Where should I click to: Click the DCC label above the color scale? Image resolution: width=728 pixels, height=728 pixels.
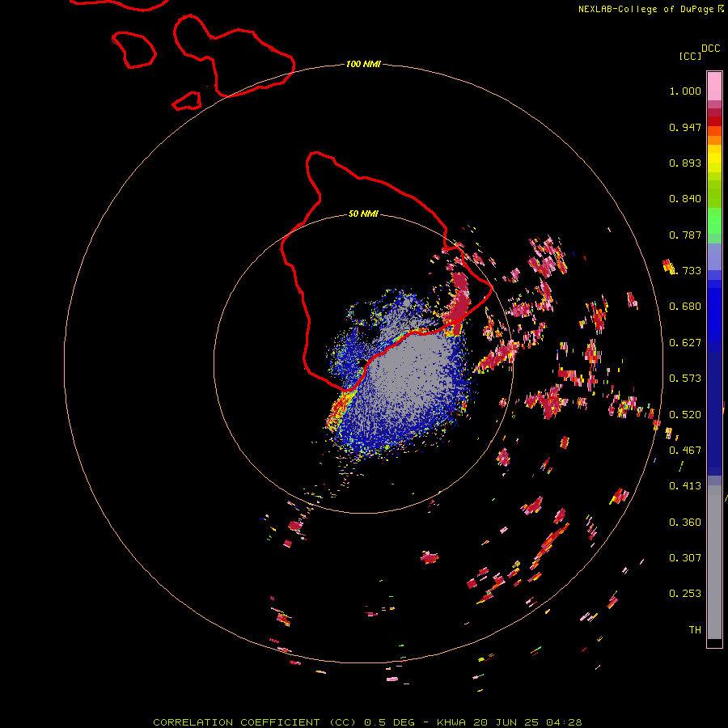pyautogui.click(x=710, y=49)
